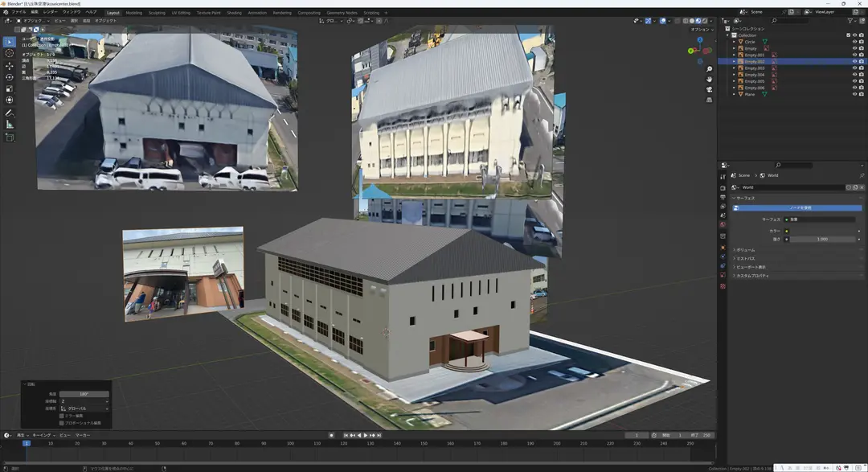
Task: Switch perspective/orthographic grid icon in viewport
Action: pos(709,100)
